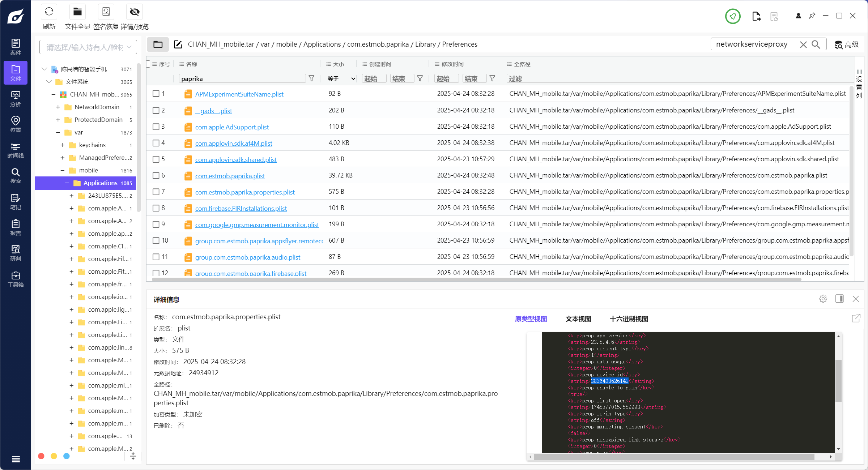Switch to the Text View (文本视图) tab
868x470 pixels.
[578, 319]
